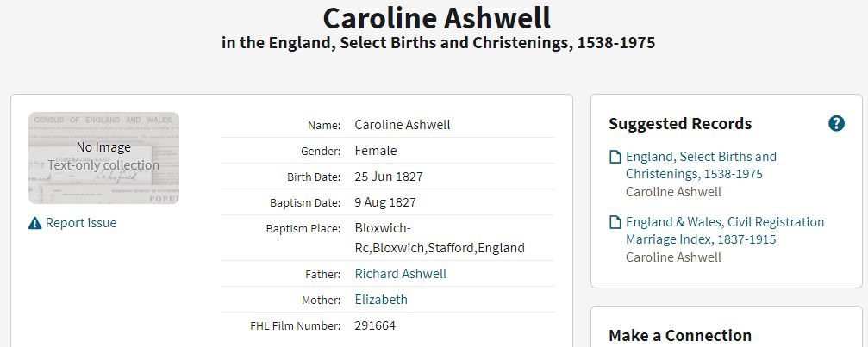Click the Make a Connection heading
This screenshot has width=868, height=347.
click(x=680, y=336)
